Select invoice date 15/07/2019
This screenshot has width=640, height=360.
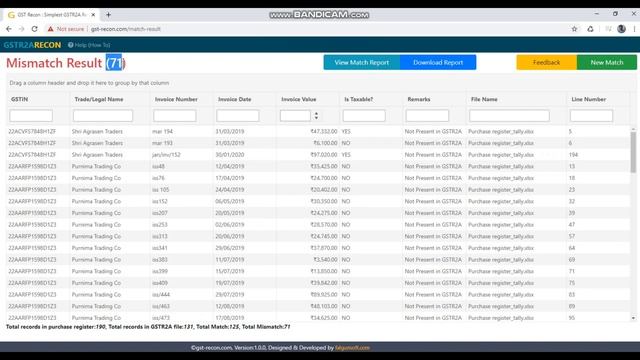tap(230, 271)
